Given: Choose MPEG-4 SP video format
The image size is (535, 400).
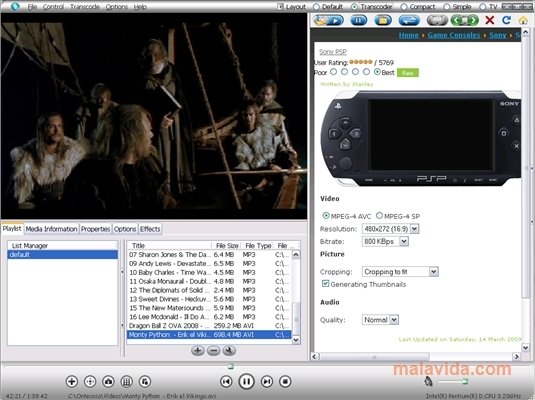Looking at the screenshot, I should (x=379, y=215).
